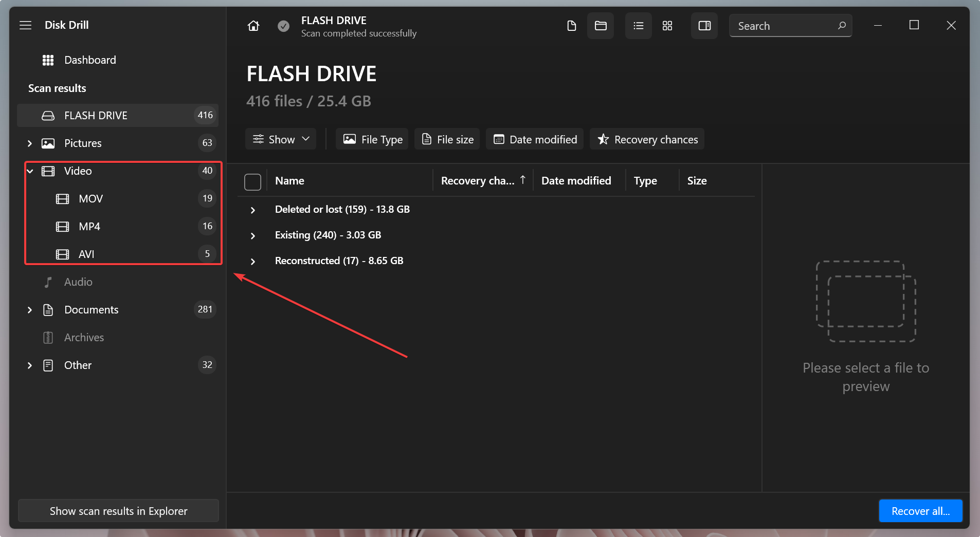Click the Other file icon
The width and height of the screenshot is (980, 537).
[48, 365]
